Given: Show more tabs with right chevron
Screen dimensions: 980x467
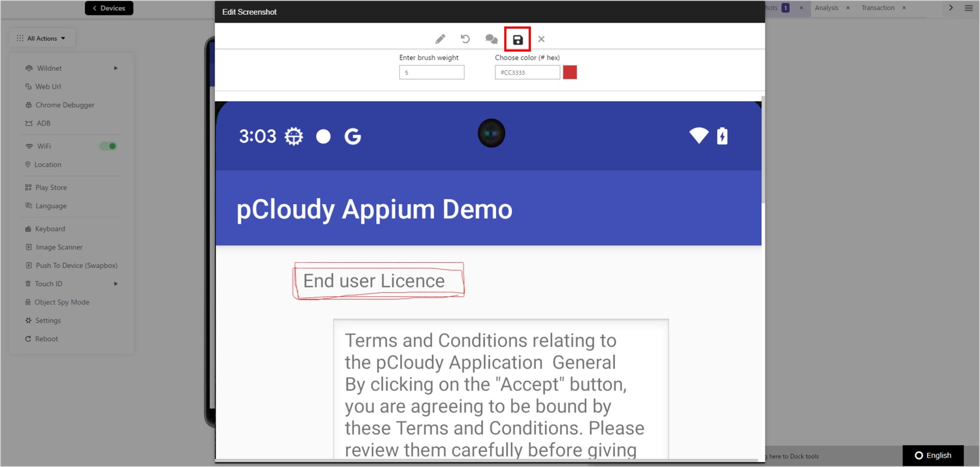Looking at the screenshot, I should [x=951, y=8].
